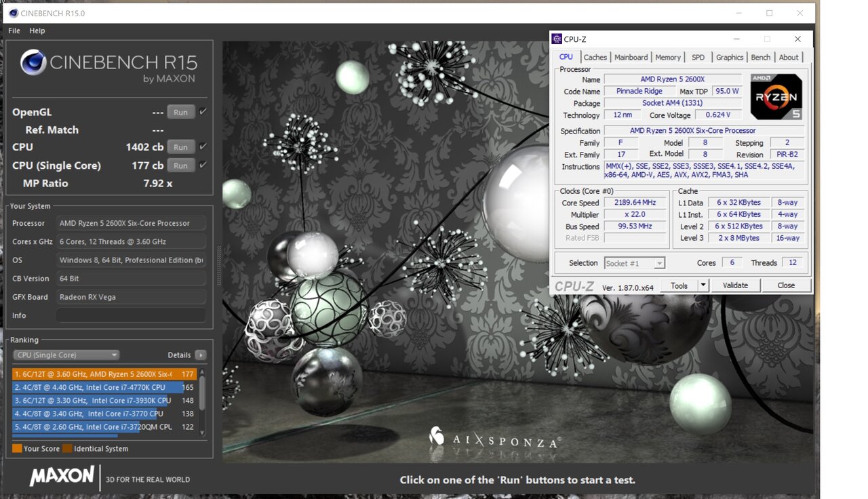This screenshot has width=868, height=499.
Task: Click the MAXON logo at bottom left
Action: pos(62,477)
